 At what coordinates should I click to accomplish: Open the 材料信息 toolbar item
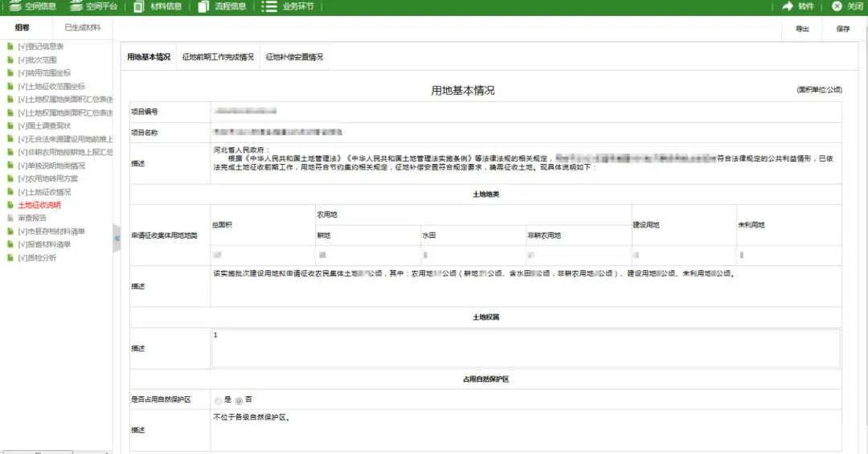point(158,6)
